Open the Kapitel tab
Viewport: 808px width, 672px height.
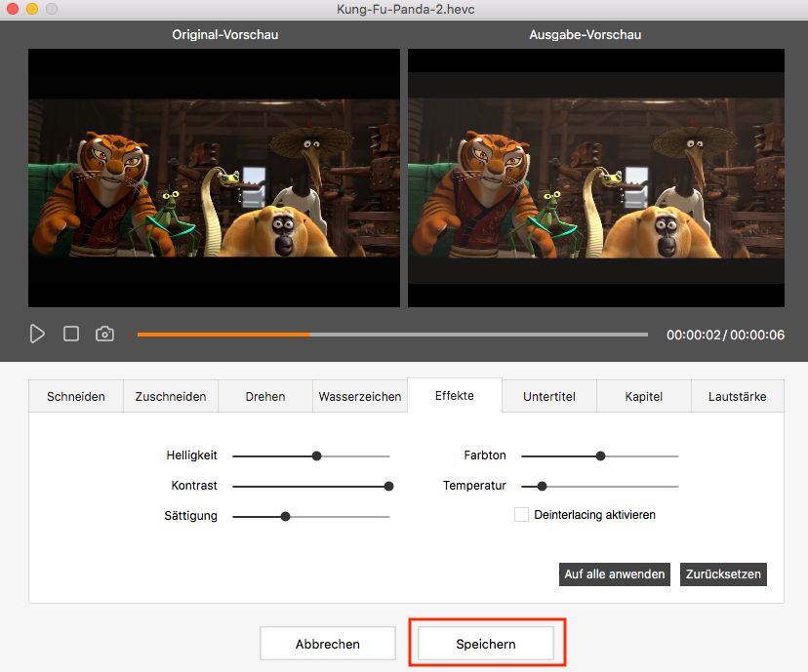tap(644, 397)
